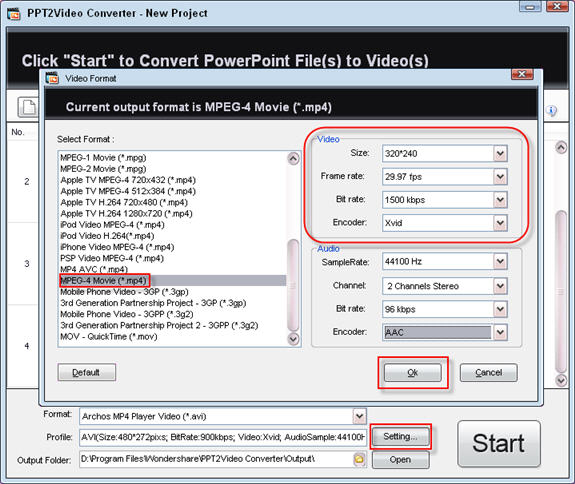Click main window list scroll up arrow

561,147
